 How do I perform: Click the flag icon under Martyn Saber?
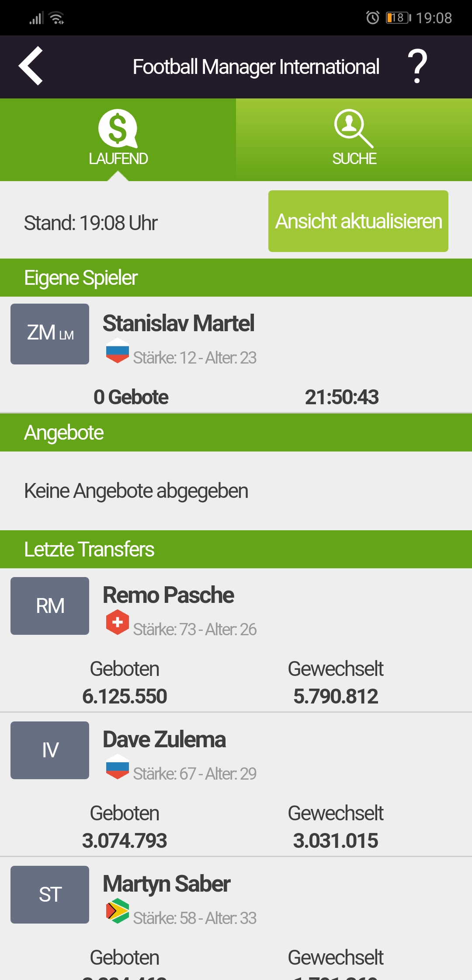tap(118, 911)
